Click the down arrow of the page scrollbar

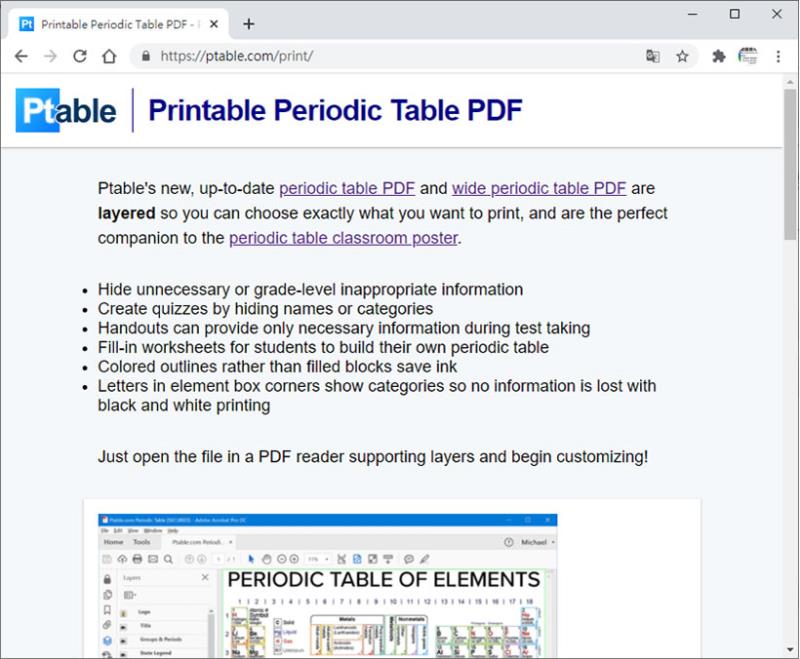click(x=790, y=650)
